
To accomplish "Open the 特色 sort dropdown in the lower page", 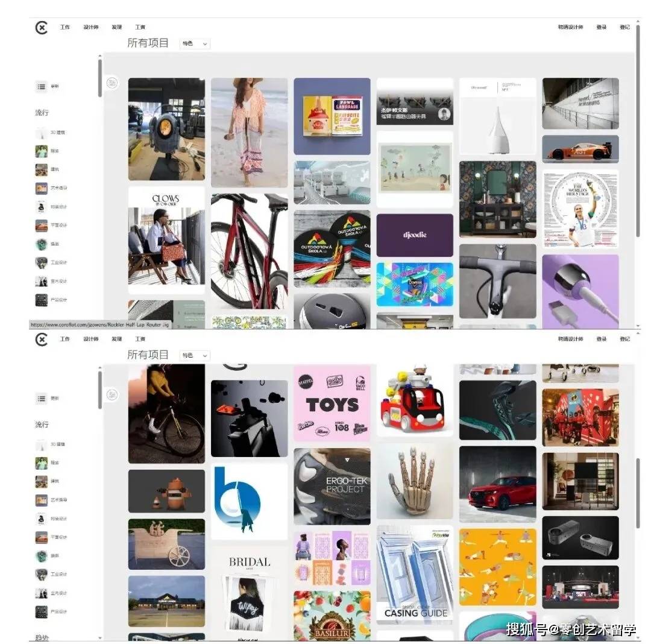I will click(195, 355).
